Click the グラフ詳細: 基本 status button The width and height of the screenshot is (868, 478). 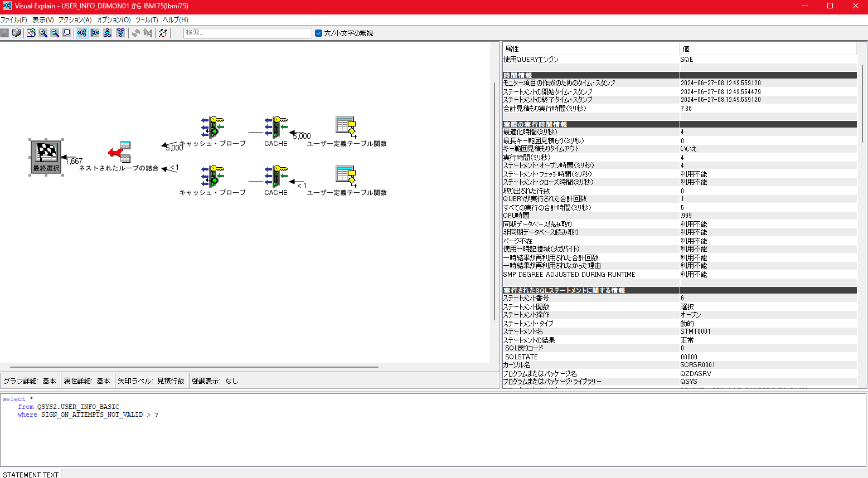[30, 381]
